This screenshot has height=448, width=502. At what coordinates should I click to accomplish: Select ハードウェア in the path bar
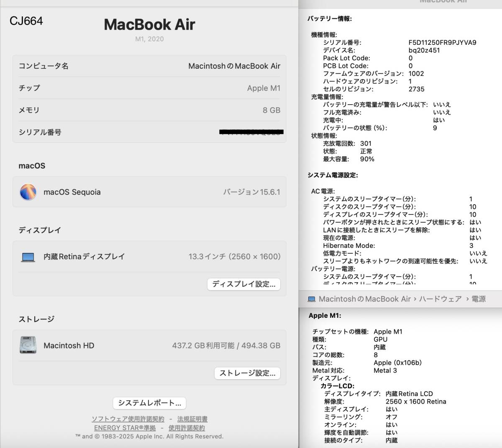pos(440,299)
